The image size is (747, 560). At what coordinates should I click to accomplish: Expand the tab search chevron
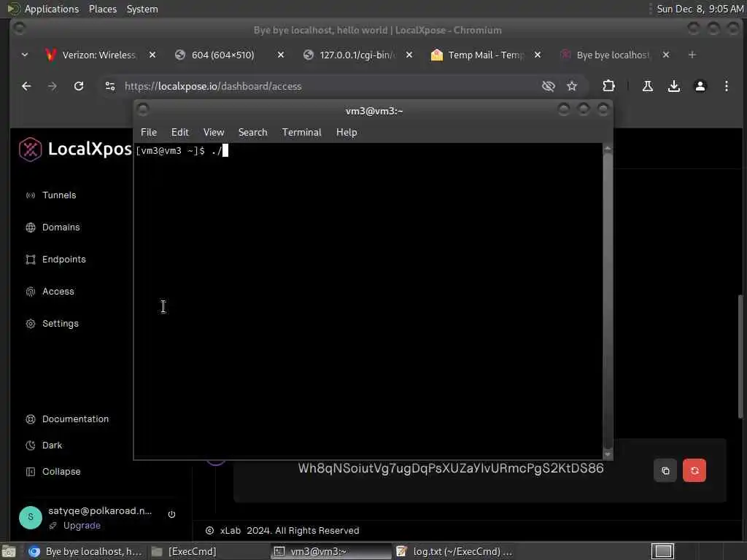[25, 55]
